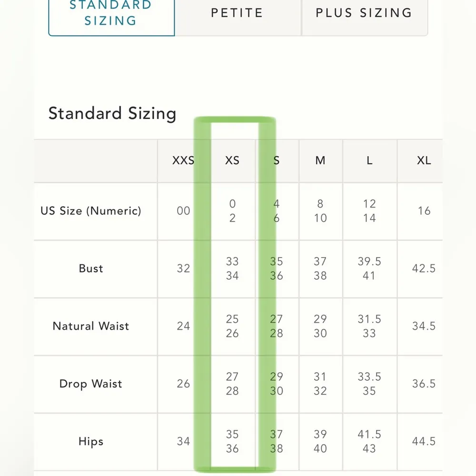Image resolution: width=476 pixels, height=476 pixels.
Task: Click the Natural Waist row label
Action: pos(91,326)
